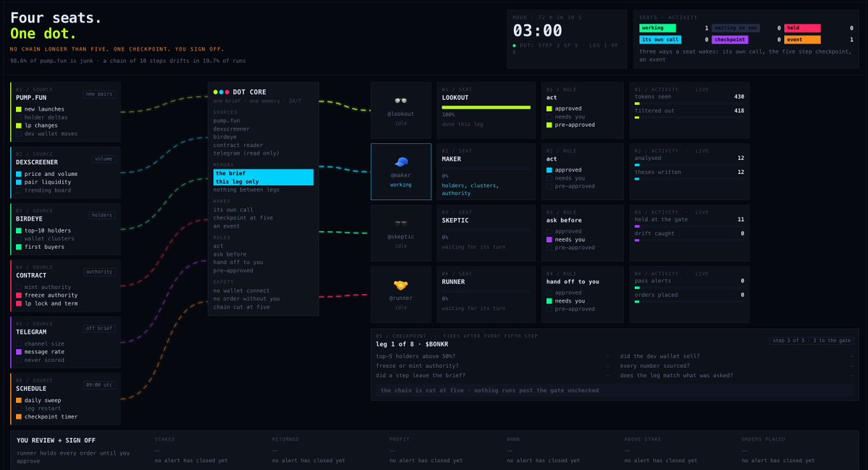Select highlighted "the brief" in DOT CORE memory
The width and height of the screenshot is (868, 470).
[x=264, y=173]
